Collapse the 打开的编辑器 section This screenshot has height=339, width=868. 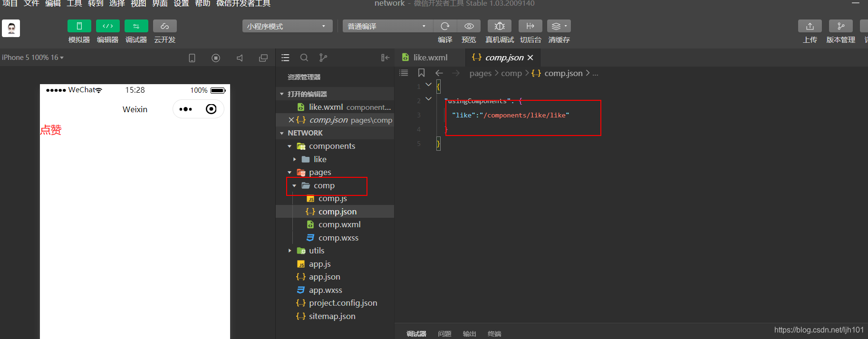coord(282,94)
